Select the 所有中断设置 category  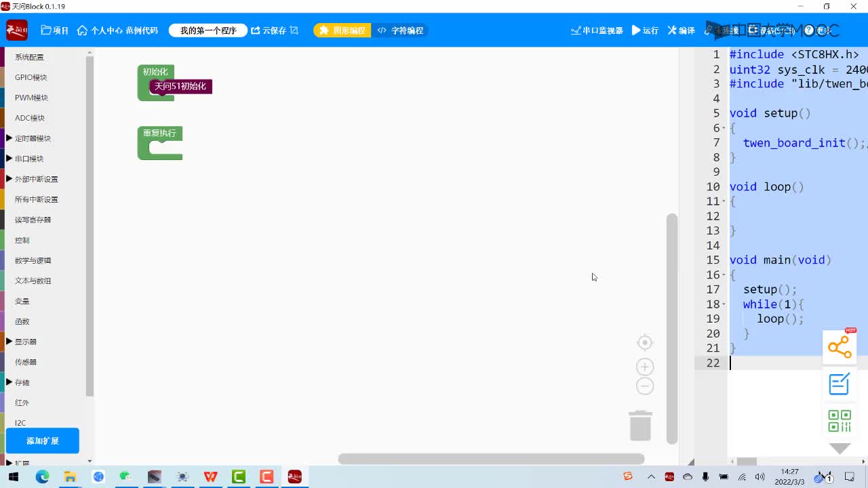tap(37, 199)
